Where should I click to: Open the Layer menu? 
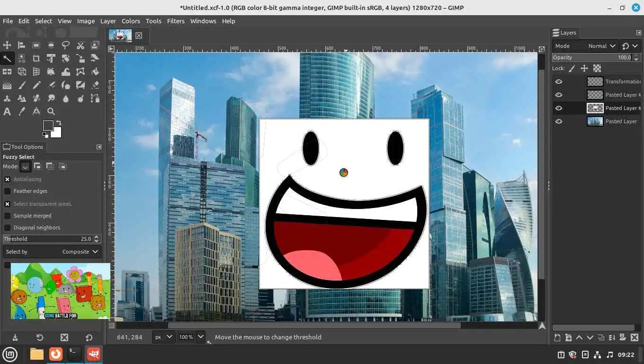(x=108, y=21)
